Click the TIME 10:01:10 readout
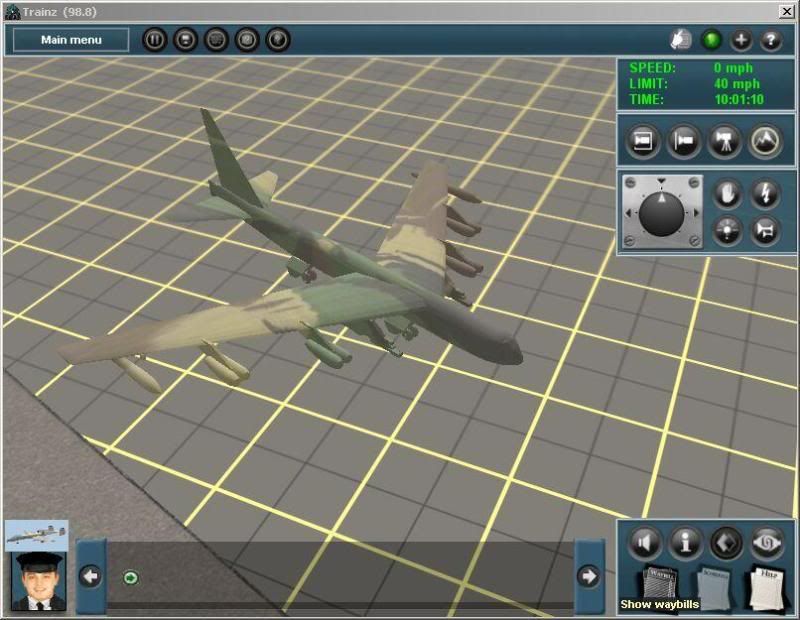Screen dimensions: 800x620 pos(696,99)
